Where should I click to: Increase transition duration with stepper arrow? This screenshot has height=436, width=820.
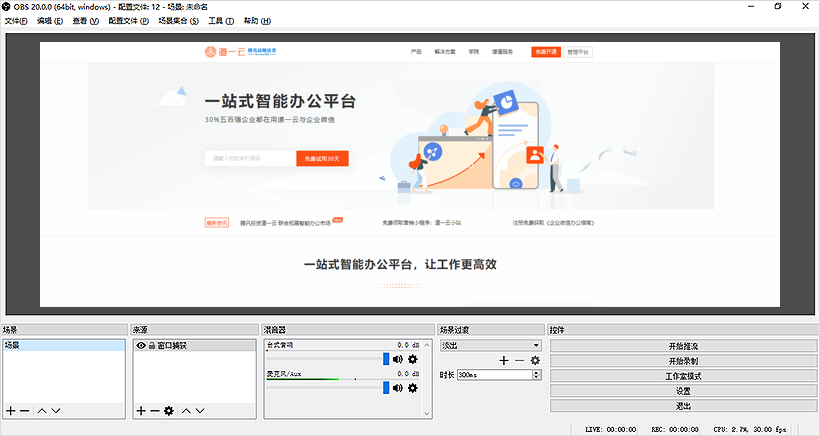click(536, 372)
